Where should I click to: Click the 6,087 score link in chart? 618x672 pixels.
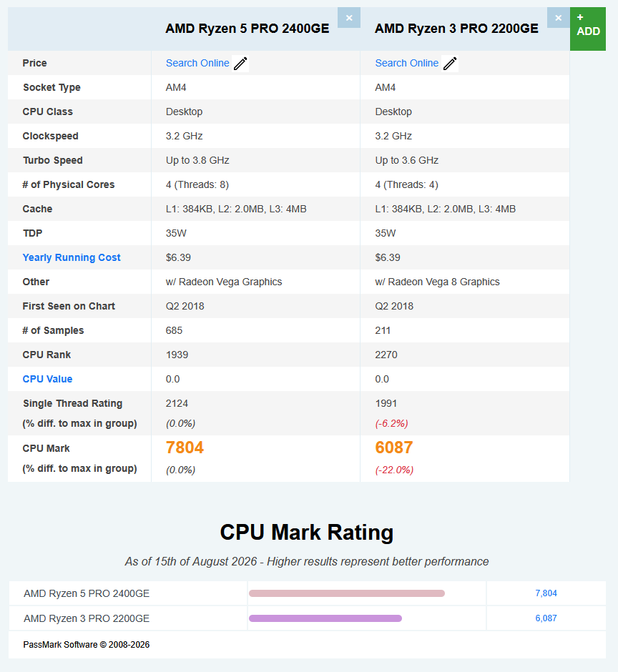coord(546,618)
